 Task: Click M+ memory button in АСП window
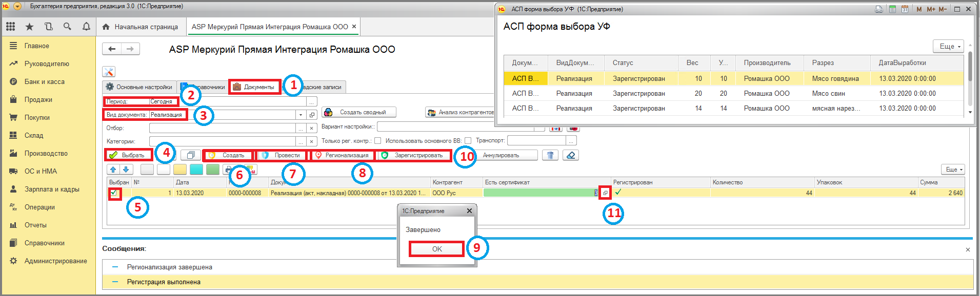click(x=931, y=9)
